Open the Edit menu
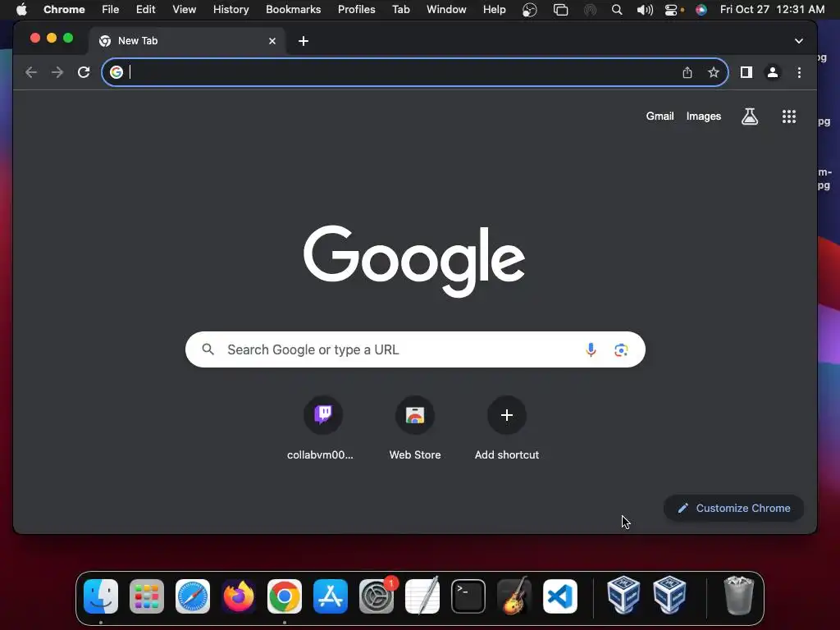 (x=145, y=10)
